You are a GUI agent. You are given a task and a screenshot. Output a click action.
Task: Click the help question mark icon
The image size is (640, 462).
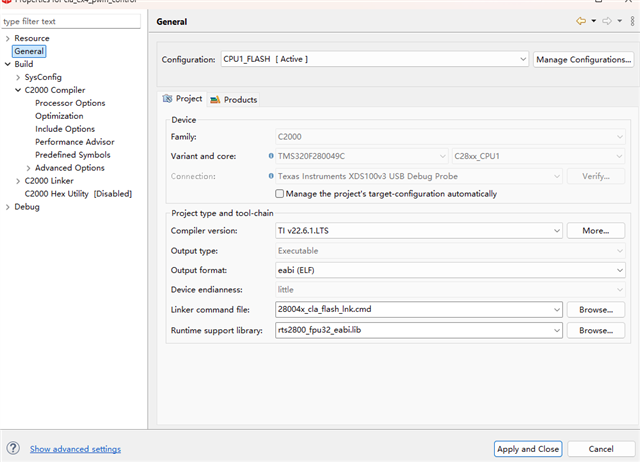pyautogui.click(x=13, y=449)
